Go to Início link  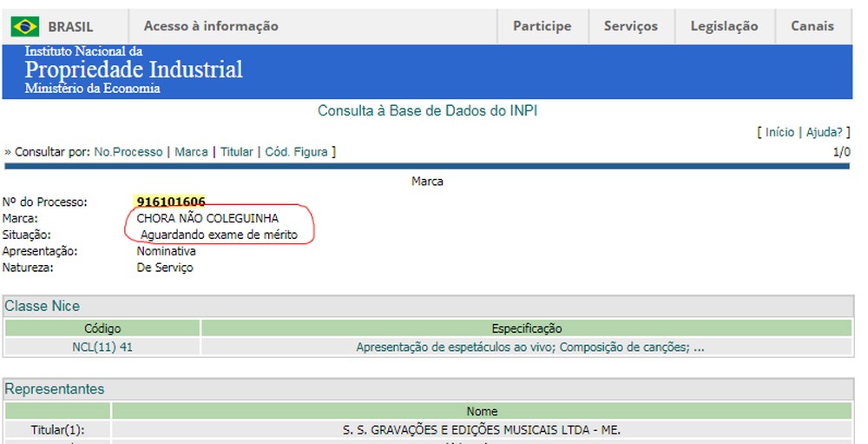[x=779, y=132]
